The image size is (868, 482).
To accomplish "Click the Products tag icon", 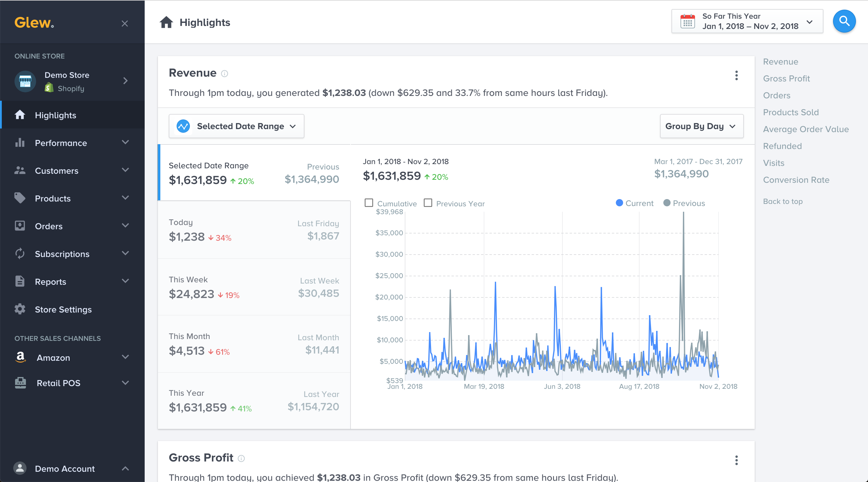I will pos(20,198).
